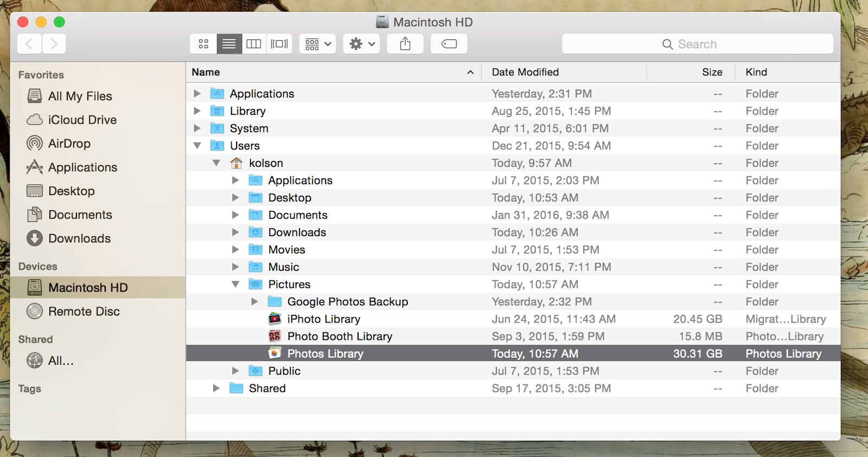Select the Pictures folder row

(x=513, y=285)
